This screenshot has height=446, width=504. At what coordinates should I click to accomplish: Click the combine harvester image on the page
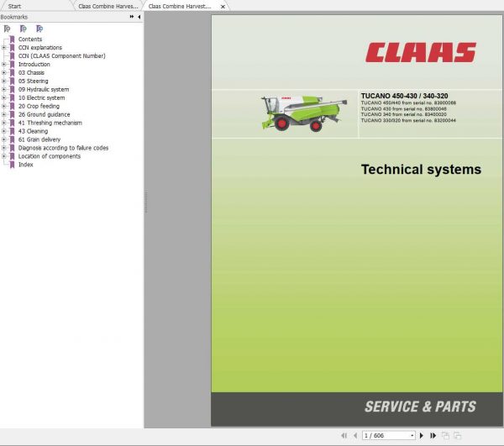(x=304, y=113)
